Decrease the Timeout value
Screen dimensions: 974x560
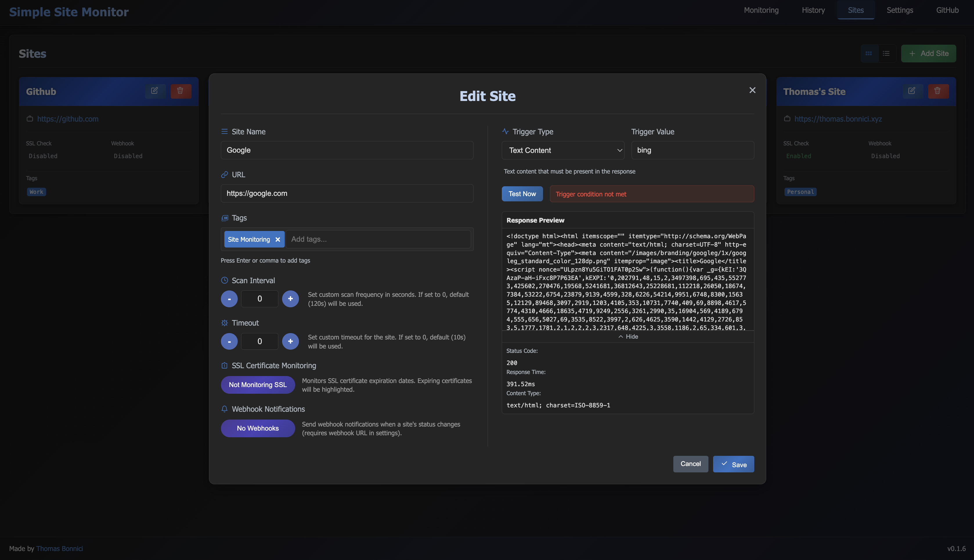tap(229, 342)
